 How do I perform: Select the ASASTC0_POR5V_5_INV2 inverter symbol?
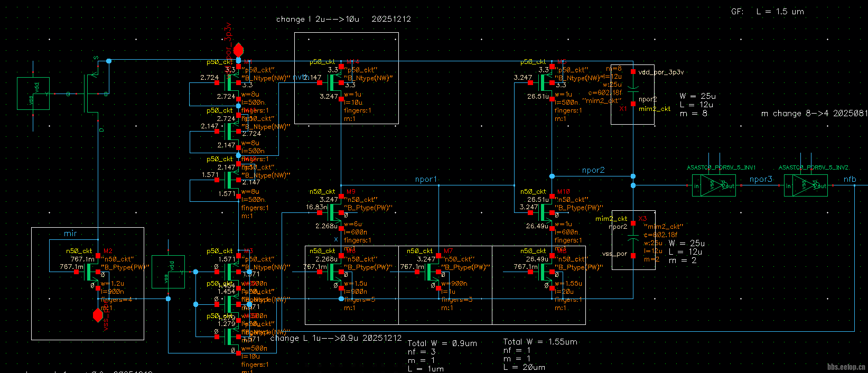805,185
